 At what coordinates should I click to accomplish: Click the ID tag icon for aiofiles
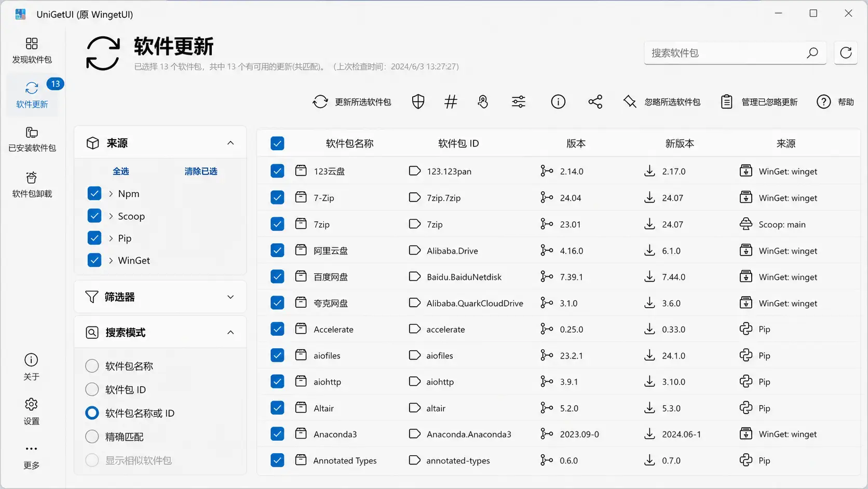pos(414,355)
